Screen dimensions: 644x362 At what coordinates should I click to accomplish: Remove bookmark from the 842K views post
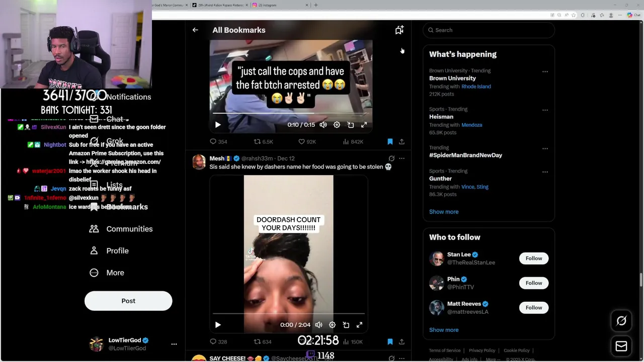coord(390,142)
